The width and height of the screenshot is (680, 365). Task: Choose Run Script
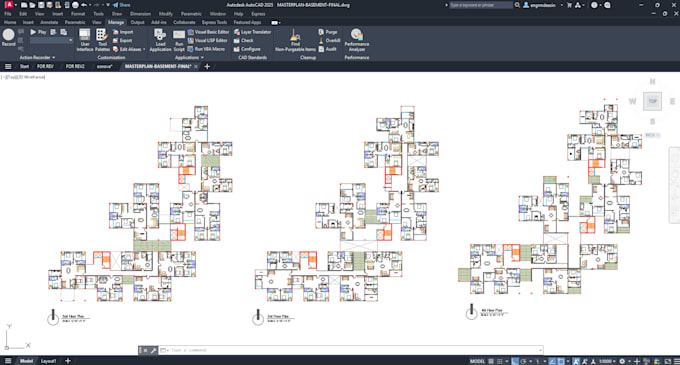(179, 40)
